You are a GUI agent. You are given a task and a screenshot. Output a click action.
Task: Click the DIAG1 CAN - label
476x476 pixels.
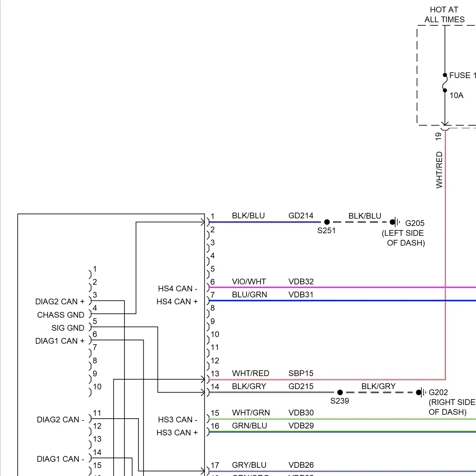point(61,459)
